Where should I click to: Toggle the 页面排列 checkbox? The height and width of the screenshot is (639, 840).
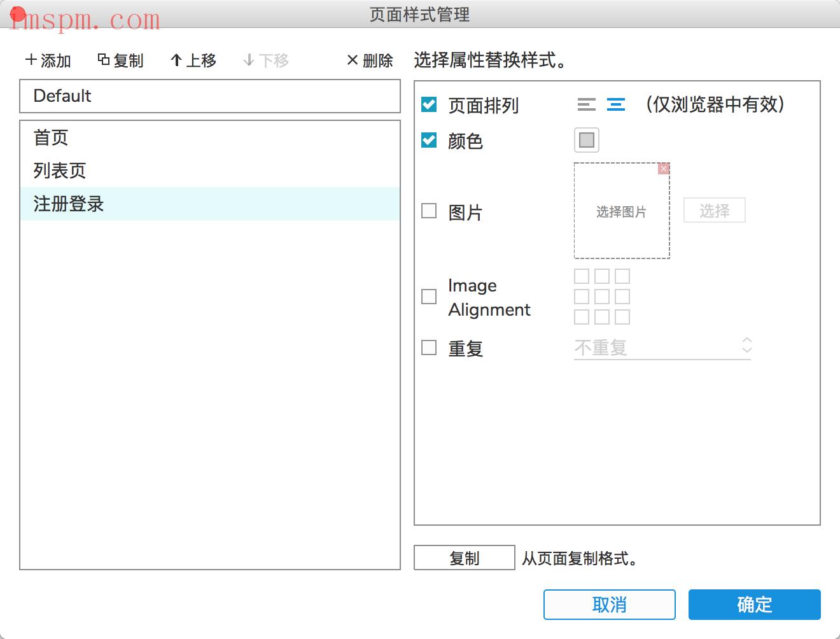click(429, 104)
